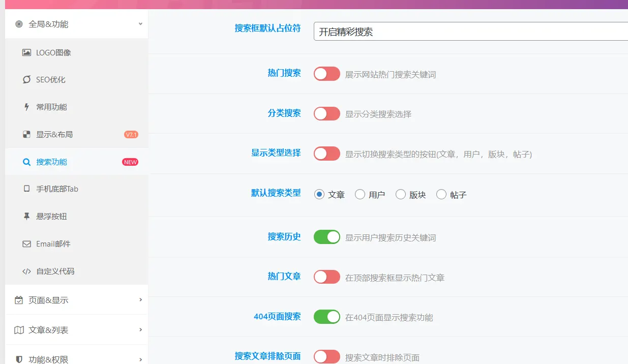Select the 搜索功能 menu item
628x364 pixels.
click(77, 162)
